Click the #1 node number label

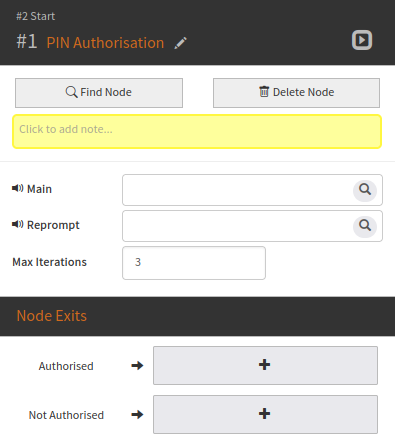27,42
